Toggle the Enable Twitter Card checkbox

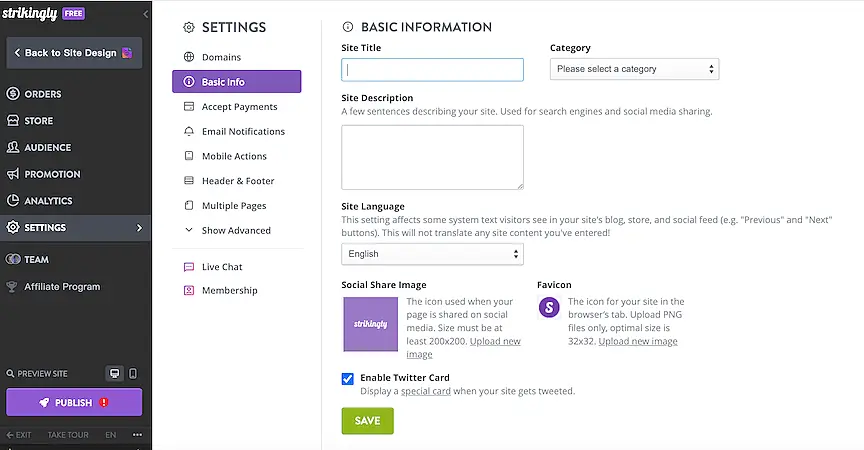348,378
